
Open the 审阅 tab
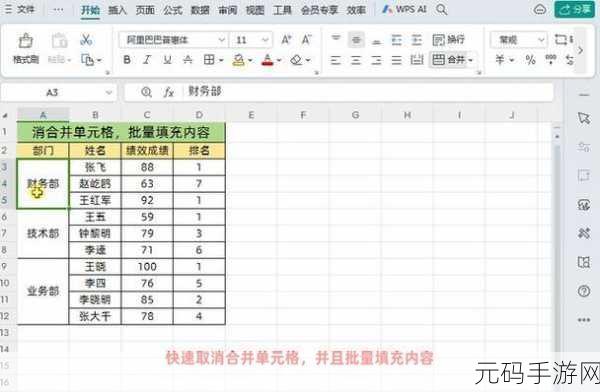228,10
